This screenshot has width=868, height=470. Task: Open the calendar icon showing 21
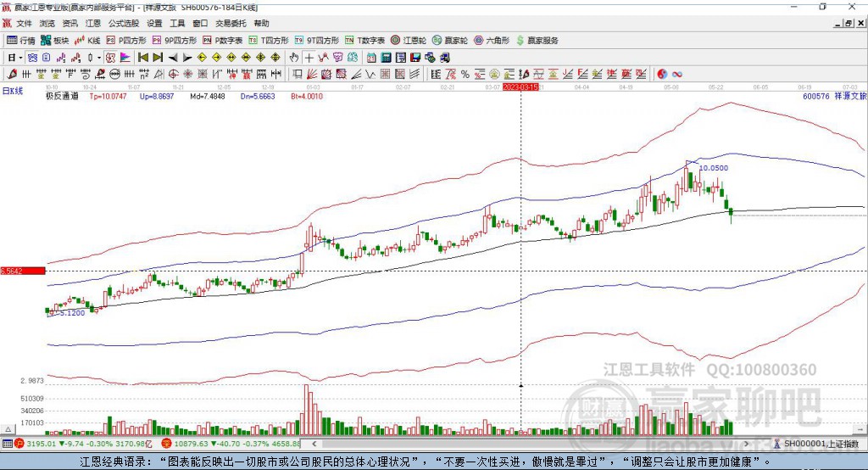(x=371, y=58)
